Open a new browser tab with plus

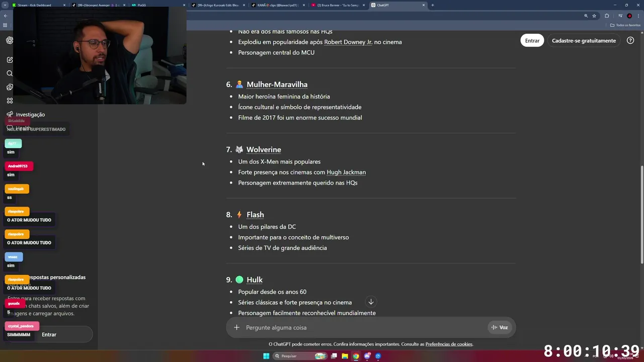click(x=433, y=5)
